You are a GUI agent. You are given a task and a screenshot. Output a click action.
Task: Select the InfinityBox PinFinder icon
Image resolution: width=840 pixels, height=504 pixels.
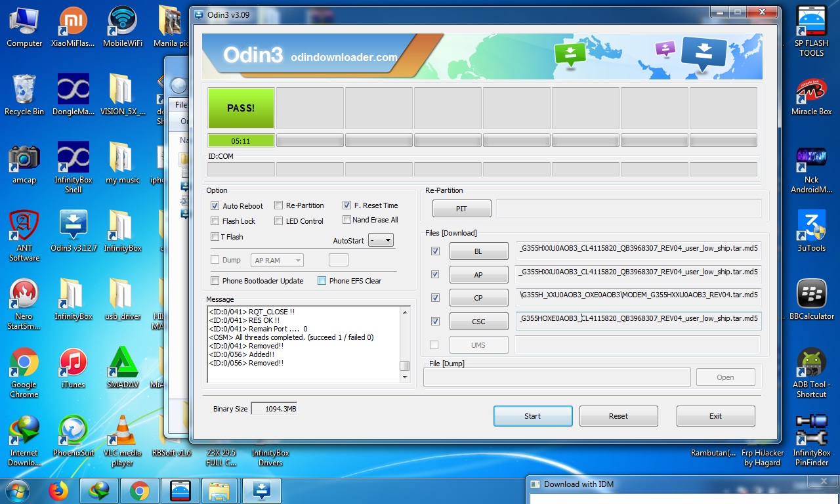(811, 440)
